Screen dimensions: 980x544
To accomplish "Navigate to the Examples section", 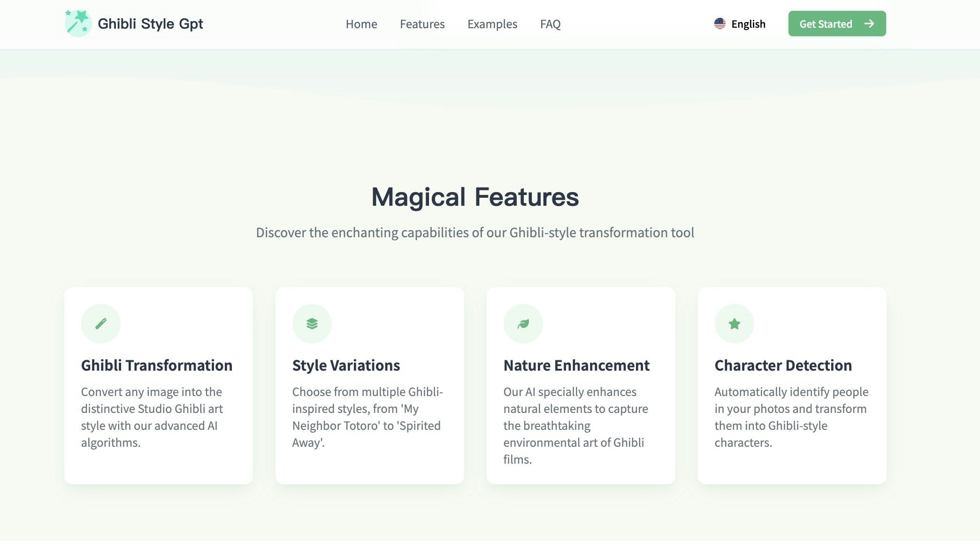I will [492, 24].
